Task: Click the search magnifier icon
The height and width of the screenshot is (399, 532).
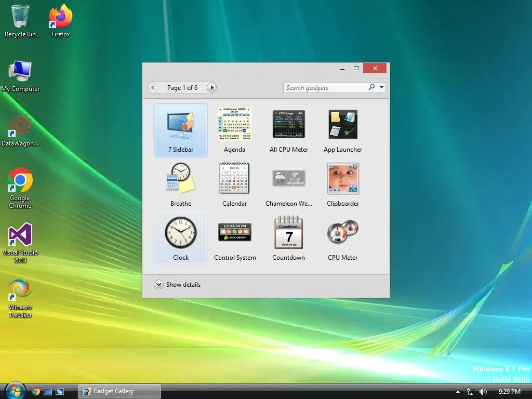Action: [x=372, y=87]
